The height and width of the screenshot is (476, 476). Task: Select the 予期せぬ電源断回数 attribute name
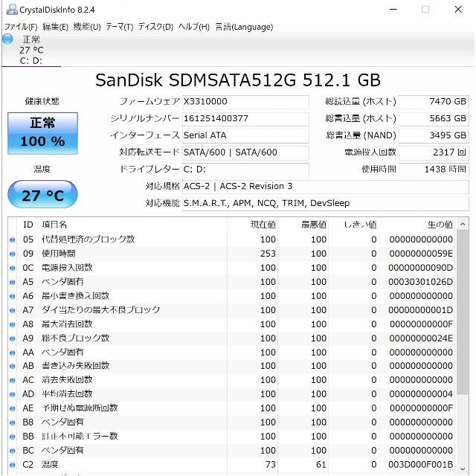point(80,408)
